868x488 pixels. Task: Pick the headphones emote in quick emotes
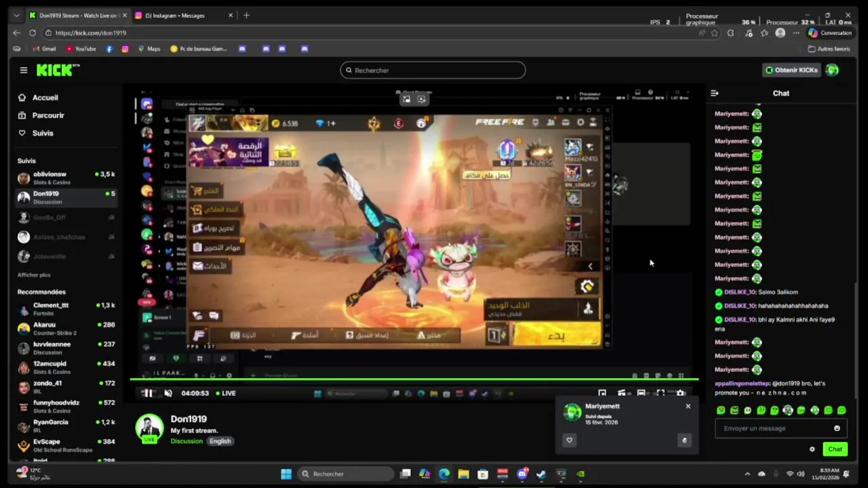coord(787,410)
